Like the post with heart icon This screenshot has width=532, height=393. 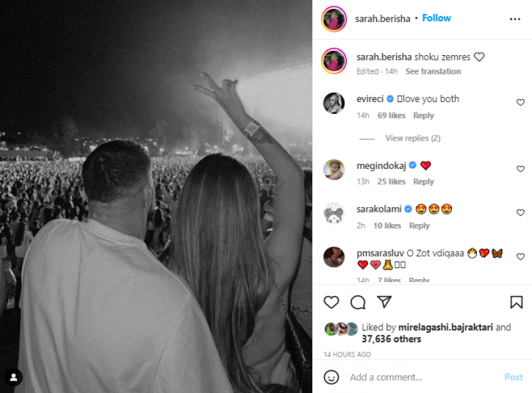click(331, 302)
